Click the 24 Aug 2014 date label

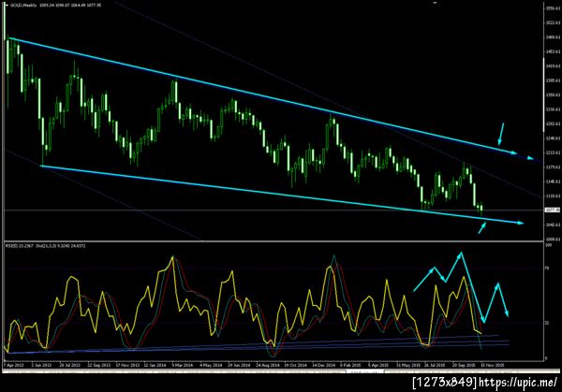click(x=268, y=366)
